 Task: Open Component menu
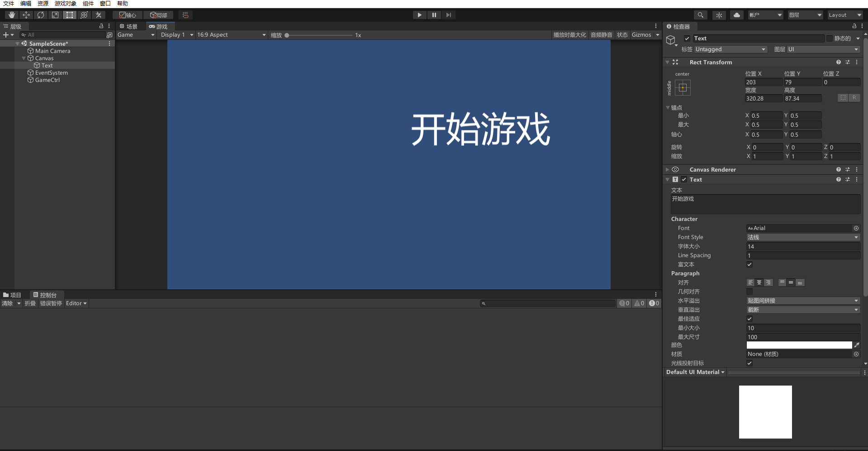[x=88, y=4]
